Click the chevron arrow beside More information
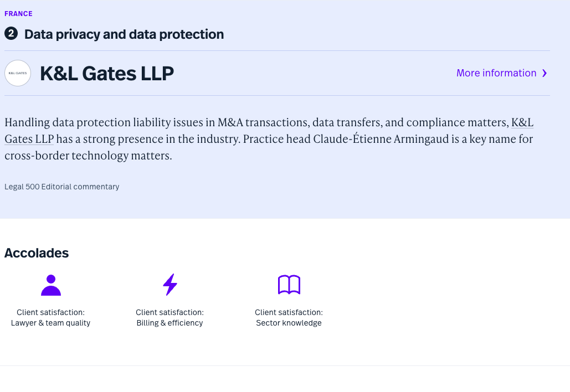 coord(545,73)
